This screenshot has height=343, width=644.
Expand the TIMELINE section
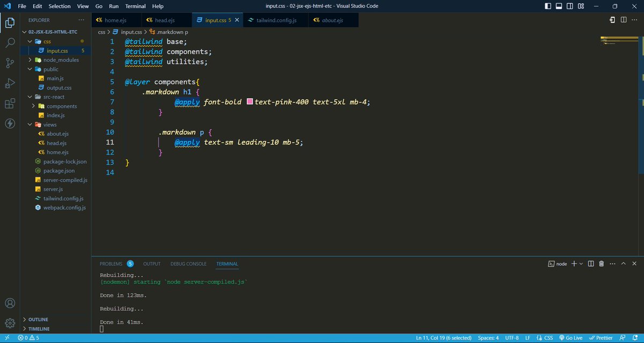pos(56,329)
